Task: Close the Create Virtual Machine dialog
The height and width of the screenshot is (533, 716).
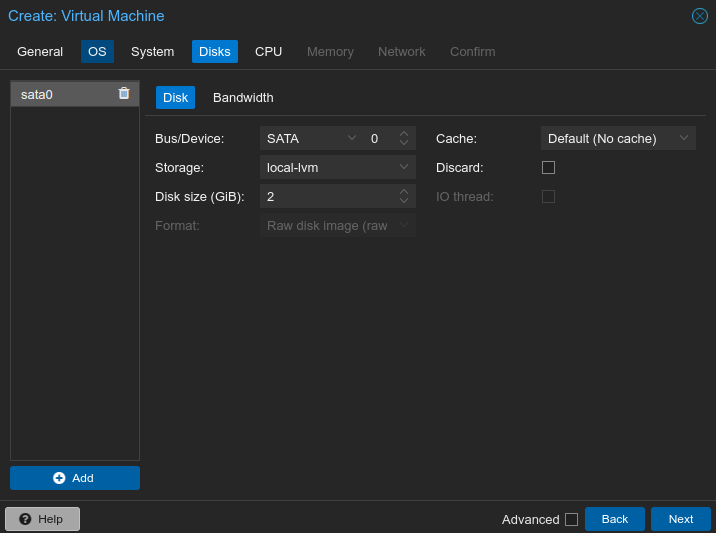Action: pos(700,16)
